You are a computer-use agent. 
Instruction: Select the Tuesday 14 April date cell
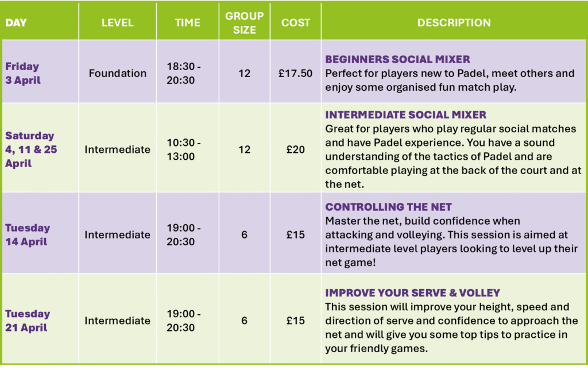[x=28, y=234]
